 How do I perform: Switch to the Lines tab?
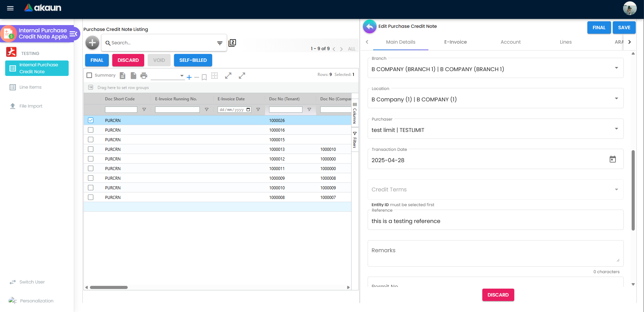pos(566,42)
